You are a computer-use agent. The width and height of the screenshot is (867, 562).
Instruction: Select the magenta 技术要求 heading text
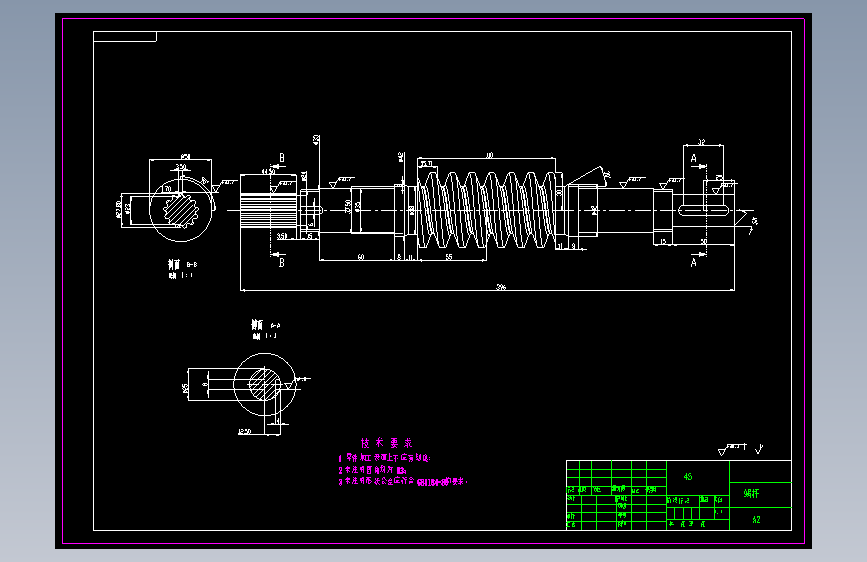(387, 443)
